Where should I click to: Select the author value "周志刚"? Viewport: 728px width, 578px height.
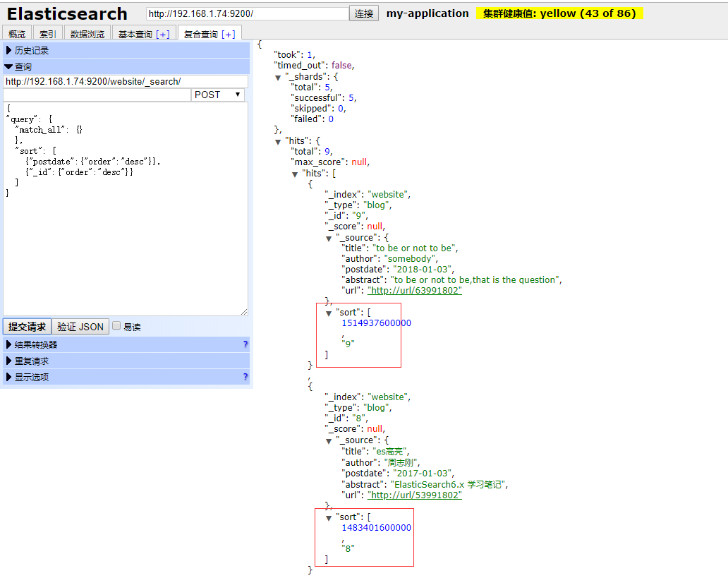click(401, 462)
